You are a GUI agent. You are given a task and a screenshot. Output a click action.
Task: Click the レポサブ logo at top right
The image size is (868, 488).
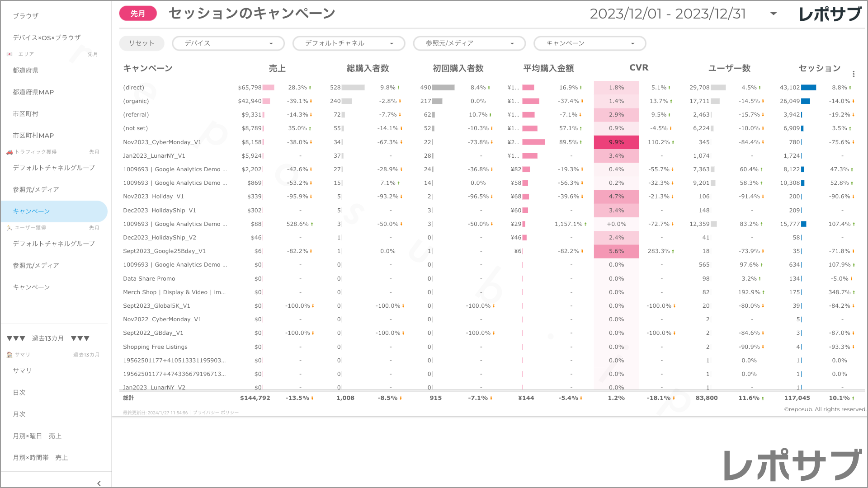point(830,14)
